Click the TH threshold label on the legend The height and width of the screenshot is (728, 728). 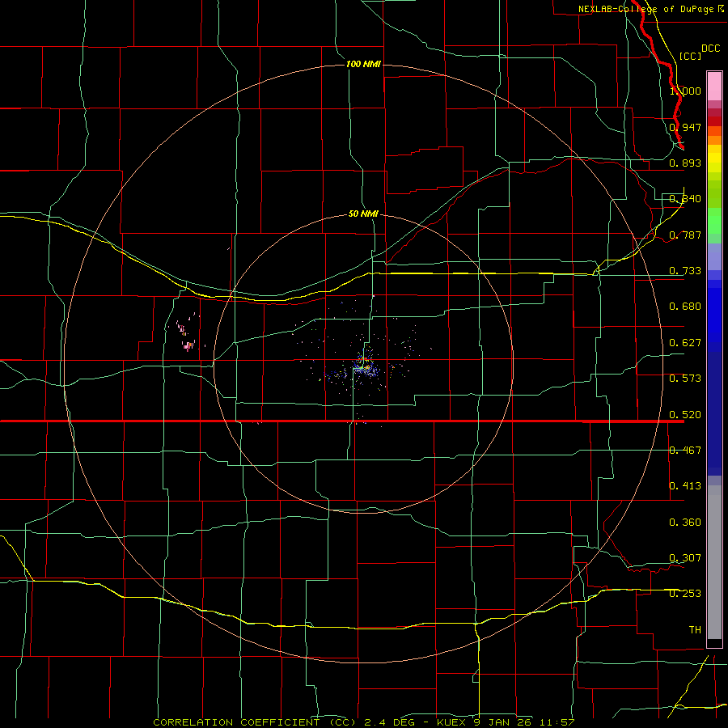(695, 630)
